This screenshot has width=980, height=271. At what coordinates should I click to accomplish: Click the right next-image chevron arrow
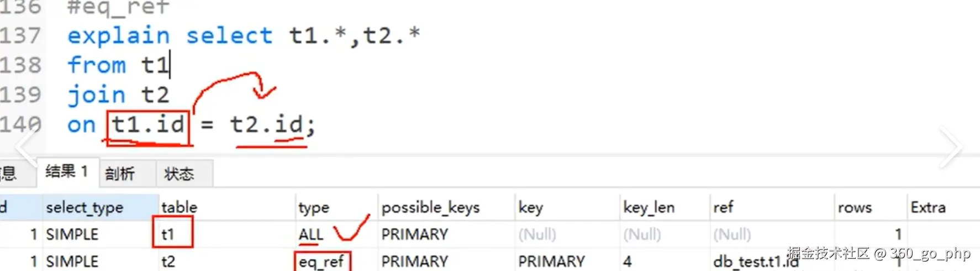951,148
